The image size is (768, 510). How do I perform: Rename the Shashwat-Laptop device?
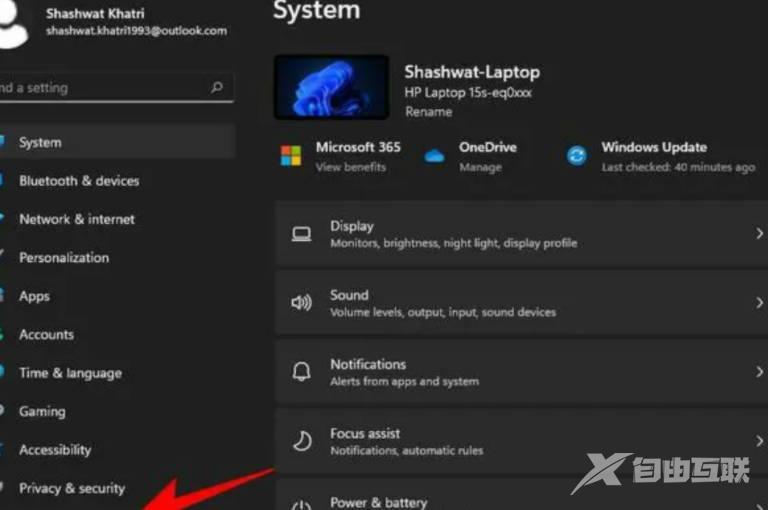[x=428, y=112]
